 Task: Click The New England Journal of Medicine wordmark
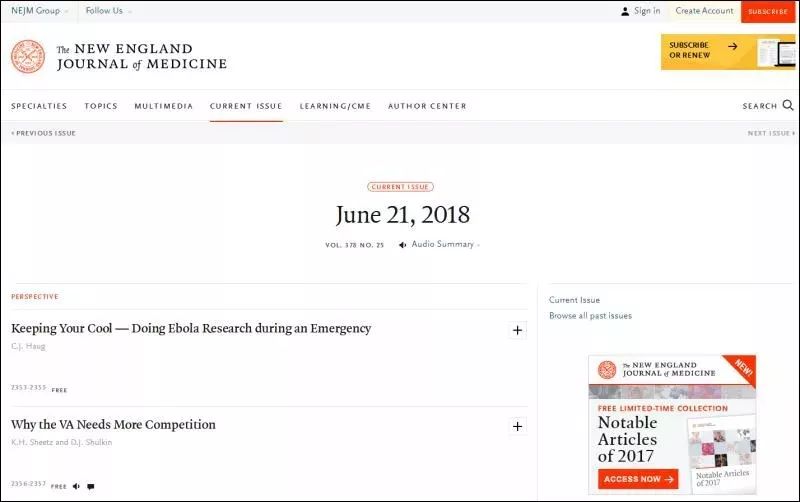142,56
